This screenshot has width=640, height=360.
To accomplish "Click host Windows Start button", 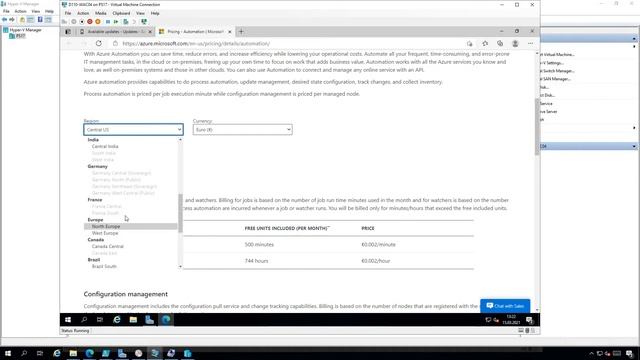I will (8, 353).
